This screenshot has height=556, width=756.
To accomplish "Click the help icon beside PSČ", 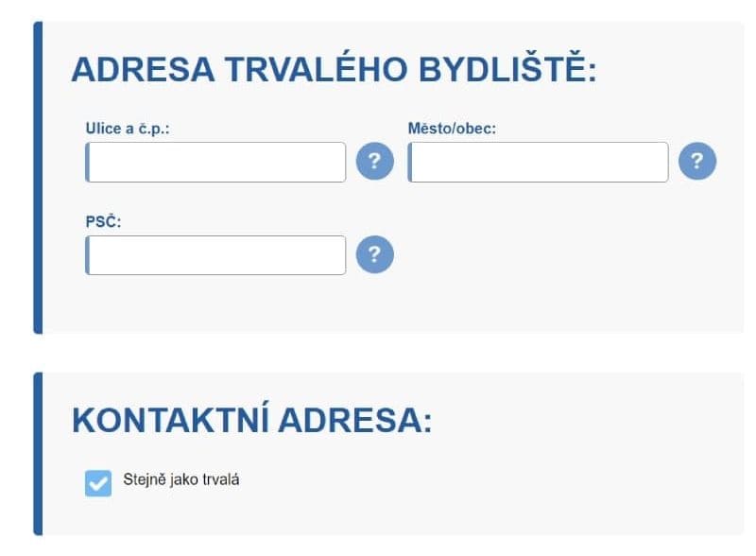I will 374,254.
